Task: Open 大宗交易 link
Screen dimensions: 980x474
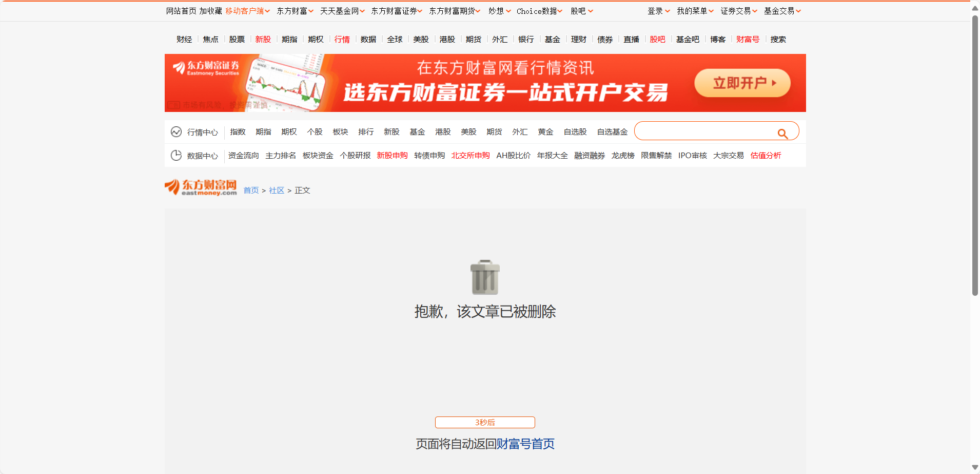Action: [x=729, y=156]
